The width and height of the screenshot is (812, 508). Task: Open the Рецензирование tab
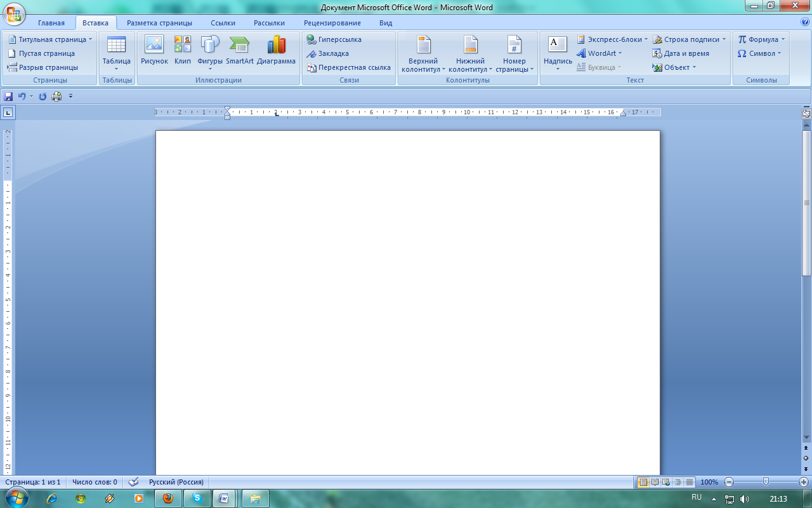point(332,23)
